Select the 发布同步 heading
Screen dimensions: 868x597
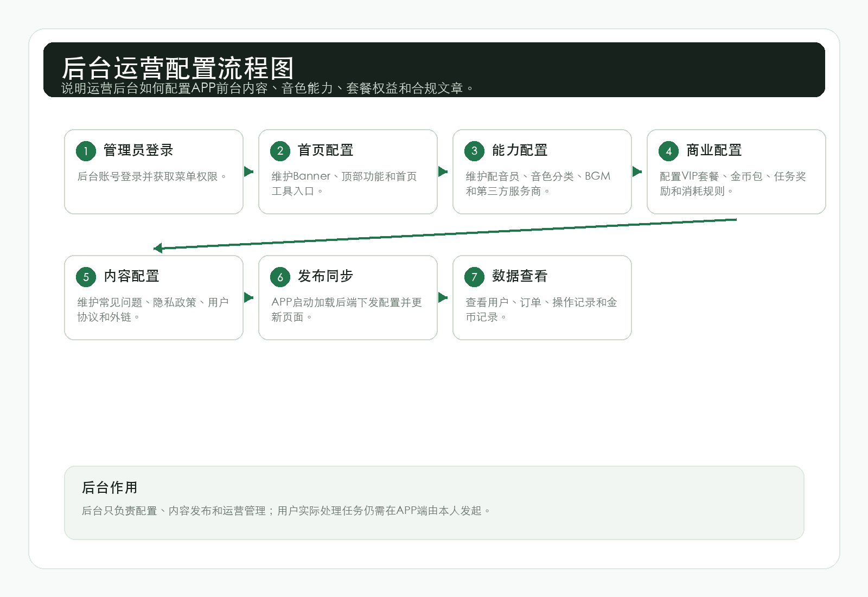coord(325,276)
